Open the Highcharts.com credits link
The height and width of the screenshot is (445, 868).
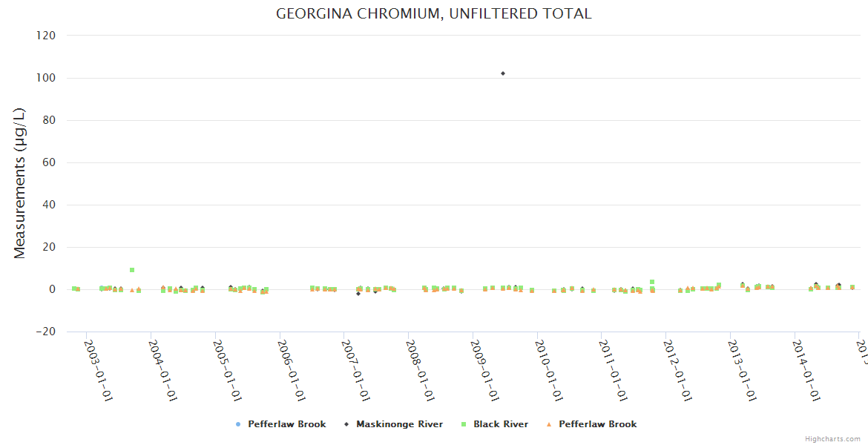click(832, 439)
